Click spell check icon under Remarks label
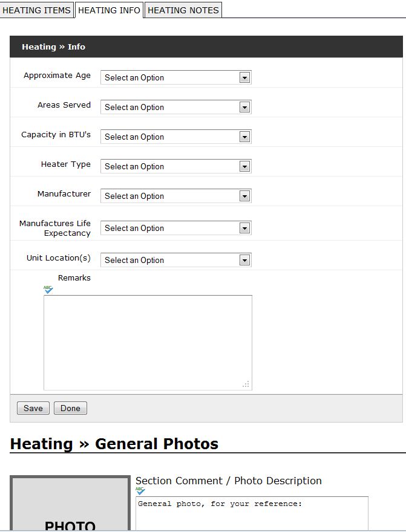This screenshot has width=406, height=532. tap(48, 290)
